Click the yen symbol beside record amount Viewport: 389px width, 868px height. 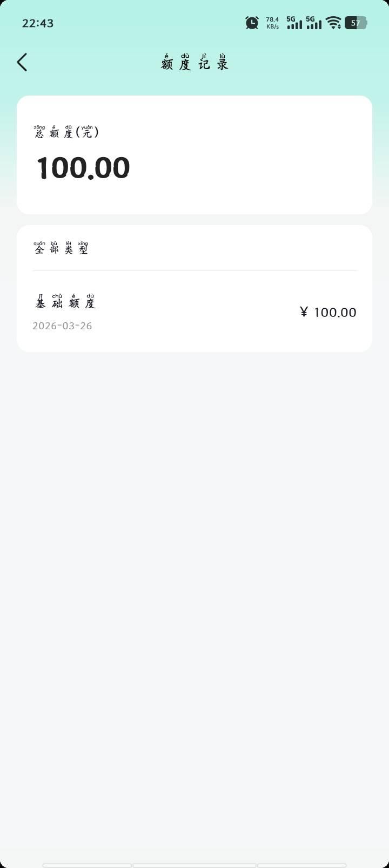point(304,312)
